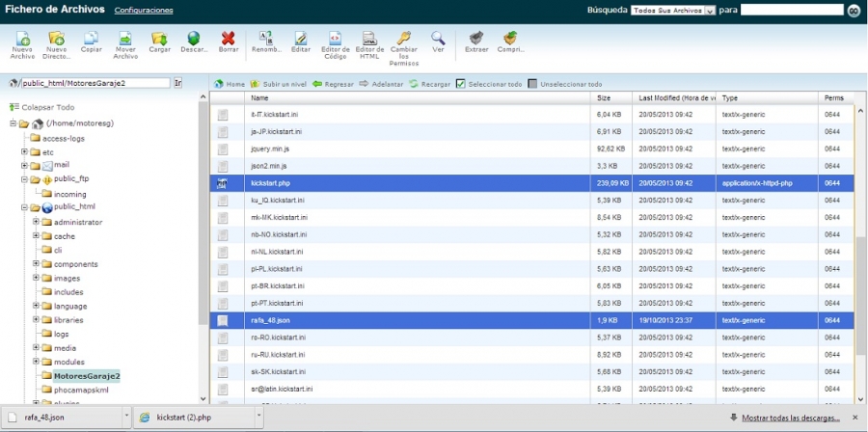Open the Editar tool
The width and height of the screenshot is (868, 432).
click(301, 42)
